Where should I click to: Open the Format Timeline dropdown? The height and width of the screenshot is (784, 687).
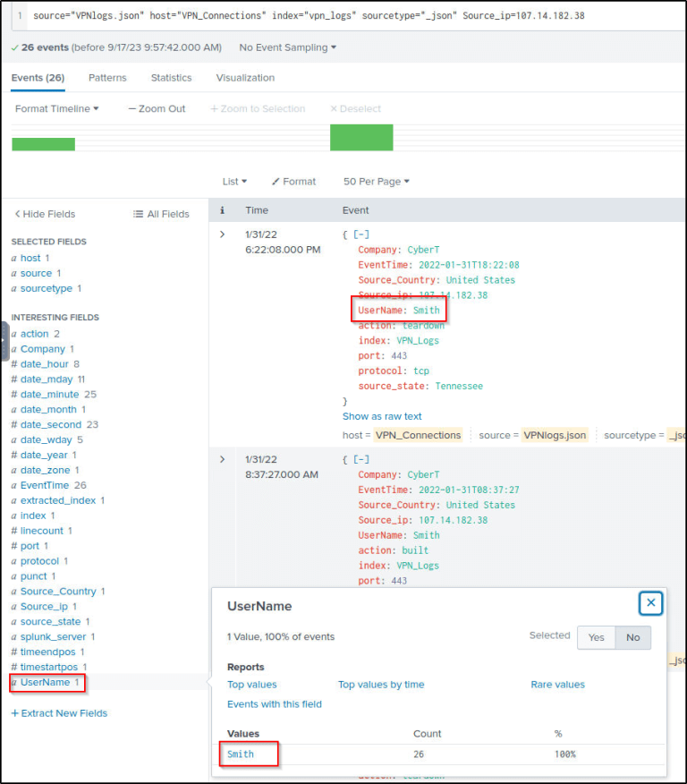(57, 108)
